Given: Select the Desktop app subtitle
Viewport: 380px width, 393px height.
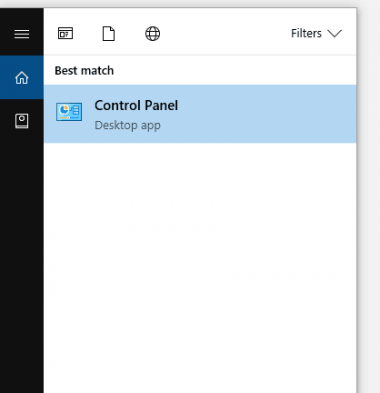Looking at the screenshot, I should tap(128, 126).
